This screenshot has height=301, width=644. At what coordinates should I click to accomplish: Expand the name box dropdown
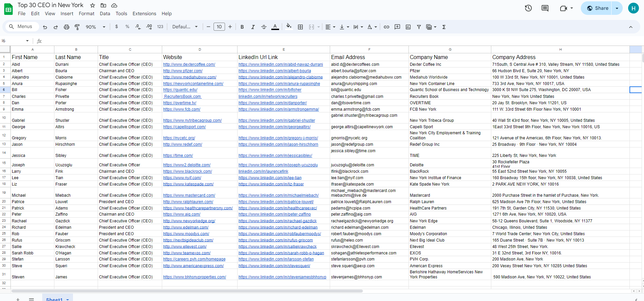pos(27,41)
